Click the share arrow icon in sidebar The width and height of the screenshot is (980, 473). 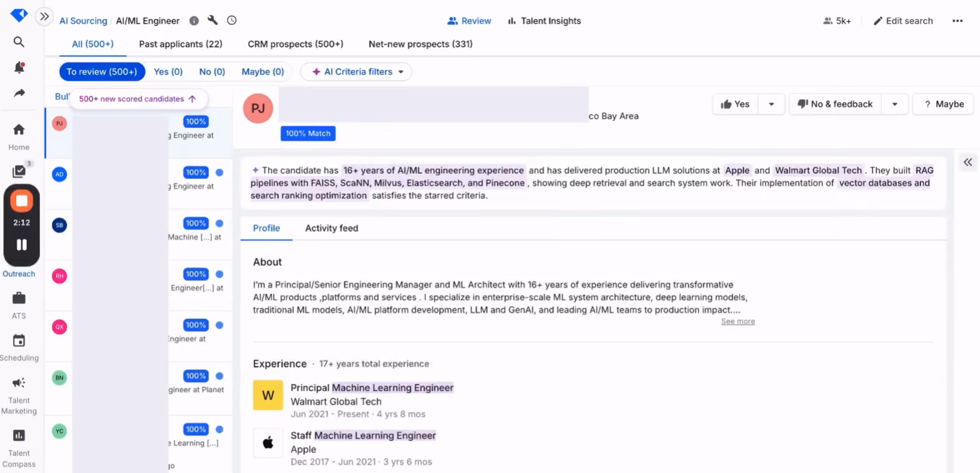tap(19, 93)
